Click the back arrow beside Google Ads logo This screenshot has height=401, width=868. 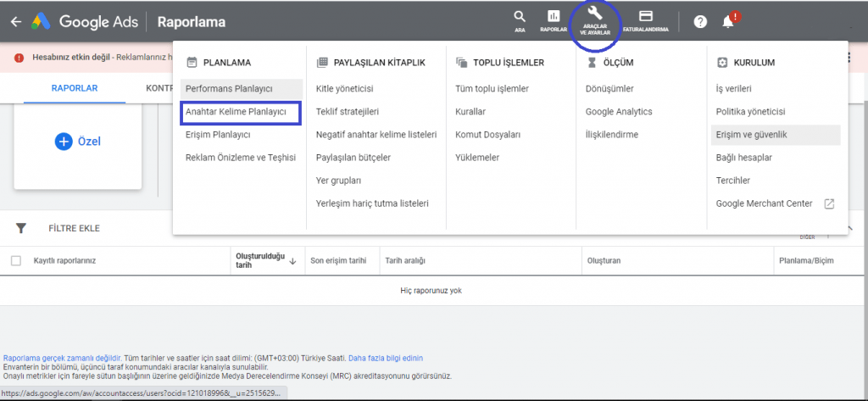(x=17, y=22)
